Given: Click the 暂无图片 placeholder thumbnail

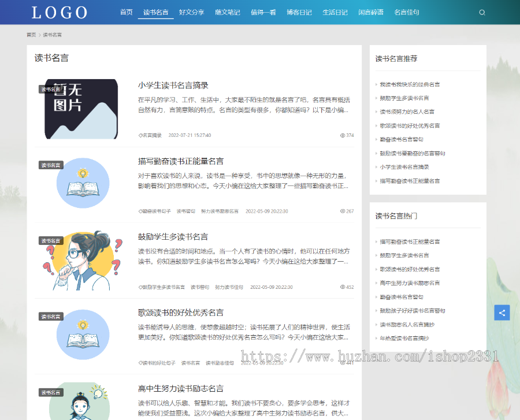Looking at the screenshot, I should pyautogui.click(x=81, y=109).
